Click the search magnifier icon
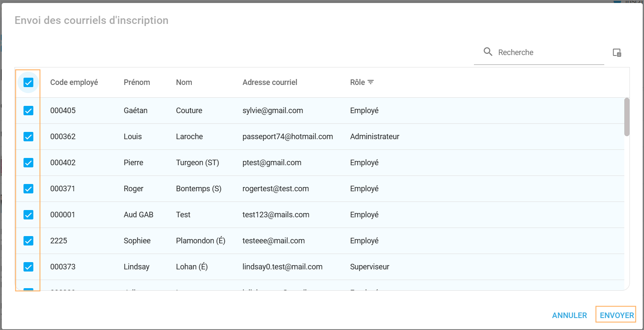The height and width of the screenshot is (330, 644). point(488,52)
